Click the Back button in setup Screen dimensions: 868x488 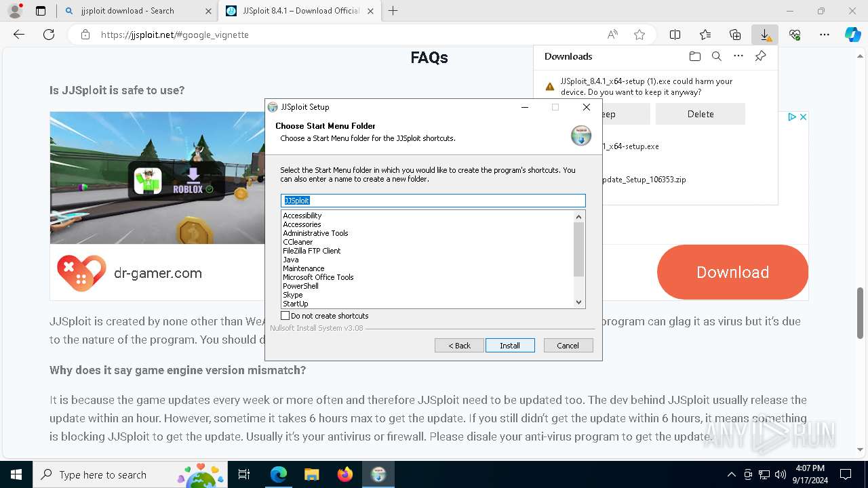[459, 346]
